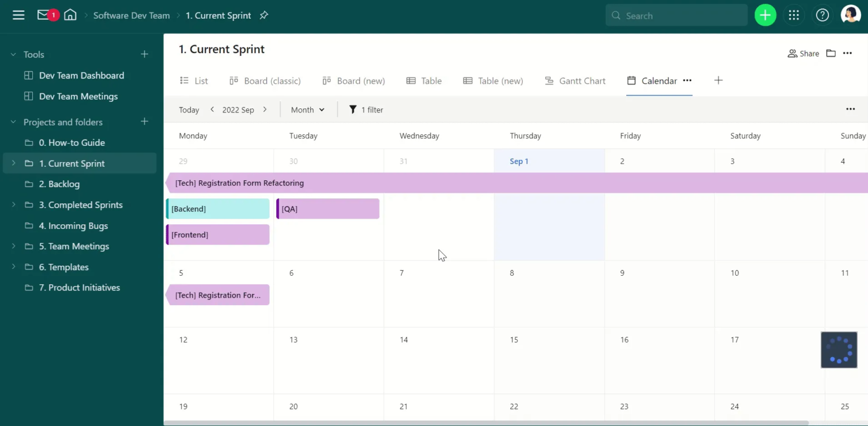Switch to Board (new) tab
The height and width of the screenshot is (426, 868).
(353, 81)
